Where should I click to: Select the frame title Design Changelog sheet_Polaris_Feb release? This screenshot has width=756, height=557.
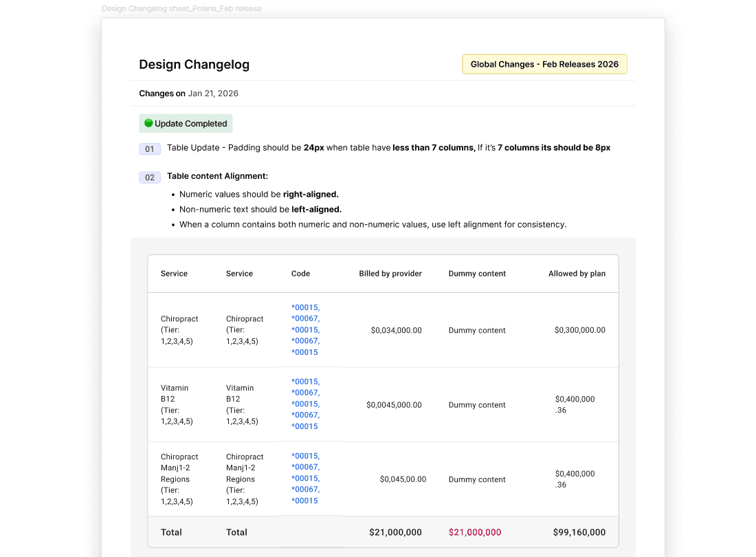click(181, 9)
